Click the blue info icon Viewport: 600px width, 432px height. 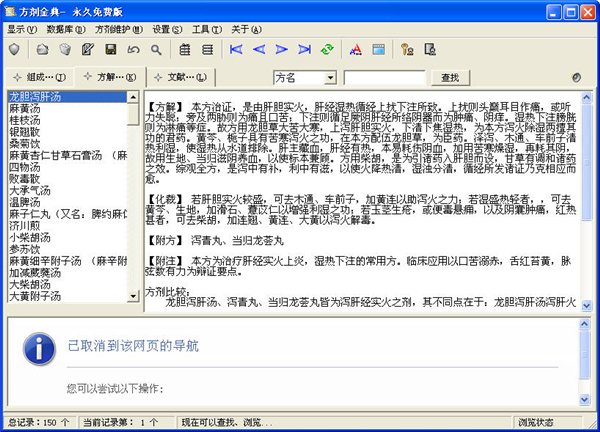[x=39, y=349]
